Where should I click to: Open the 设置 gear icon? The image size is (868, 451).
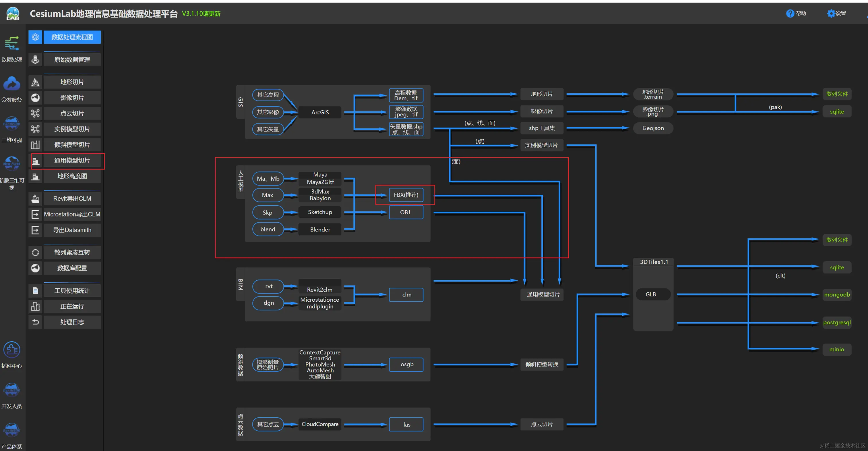coord(831,14)
